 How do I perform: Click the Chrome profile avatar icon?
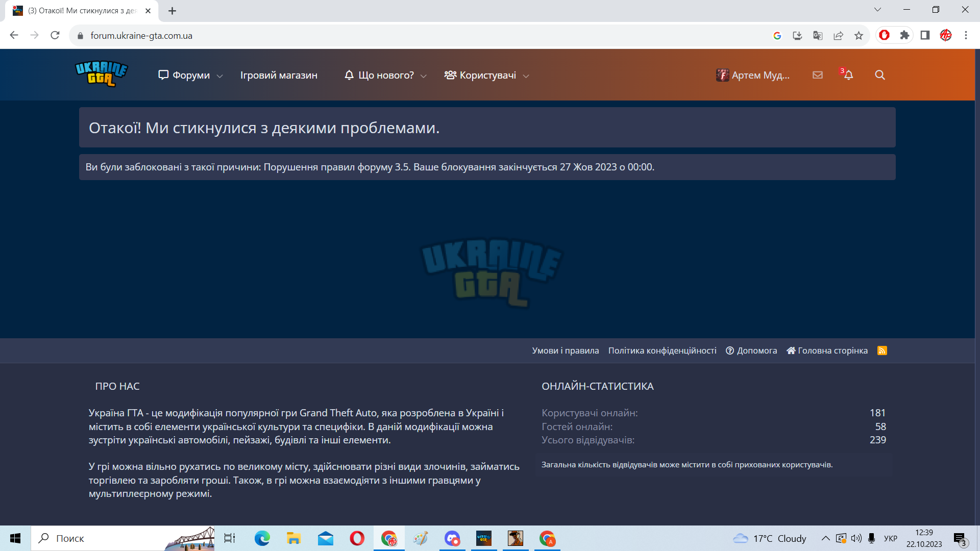coord(946,35)
